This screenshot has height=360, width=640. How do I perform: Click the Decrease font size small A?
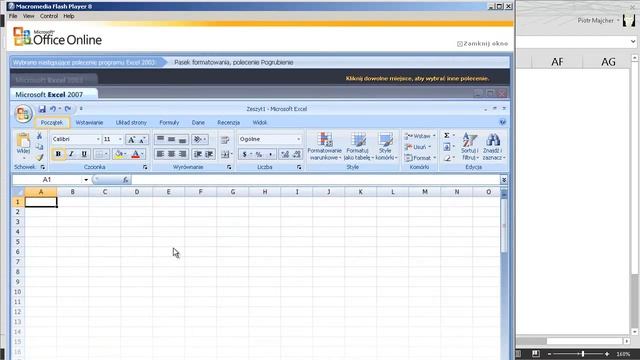(142, 140)
